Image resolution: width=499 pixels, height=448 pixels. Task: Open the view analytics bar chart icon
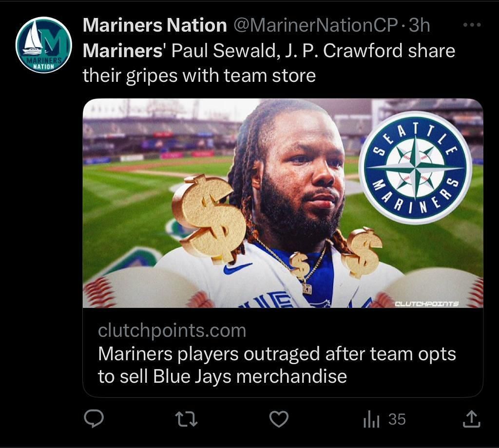click(371, 419)
